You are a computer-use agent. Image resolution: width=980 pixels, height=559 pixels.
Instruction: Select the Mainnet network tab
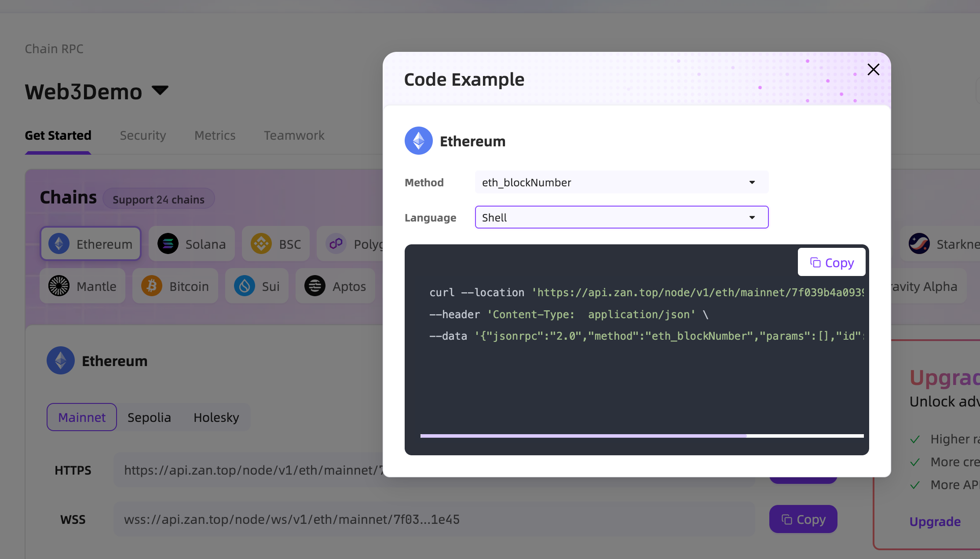click(x=82, y=417)
